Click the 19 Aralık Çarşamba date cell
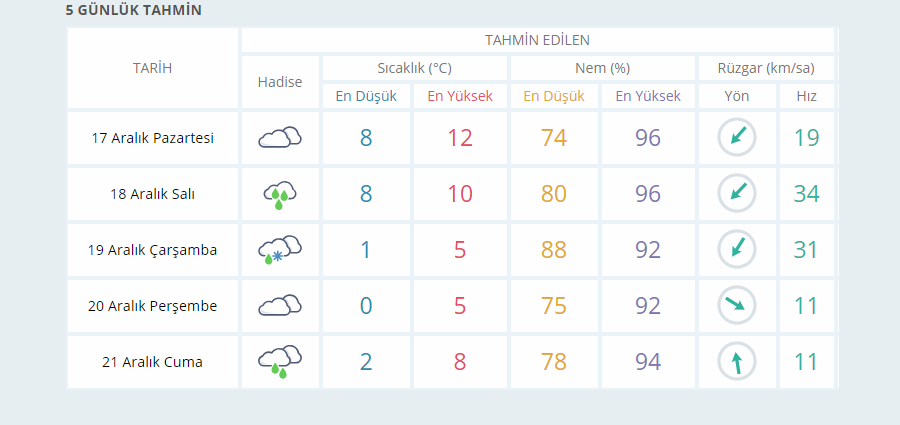Image resolution: width=900 pixels, height=425 pixels. (x=153, y=250)
